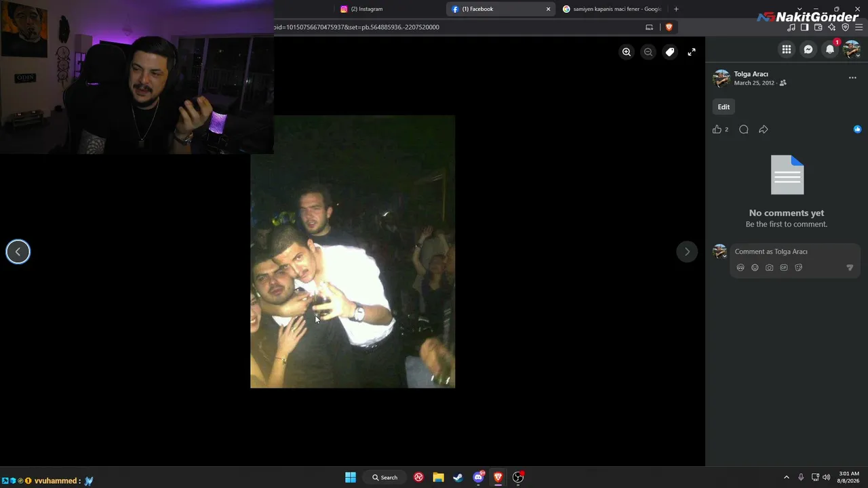Attach a photo to the comment
This screenshot has width=868, height=488.
(769, 268)
